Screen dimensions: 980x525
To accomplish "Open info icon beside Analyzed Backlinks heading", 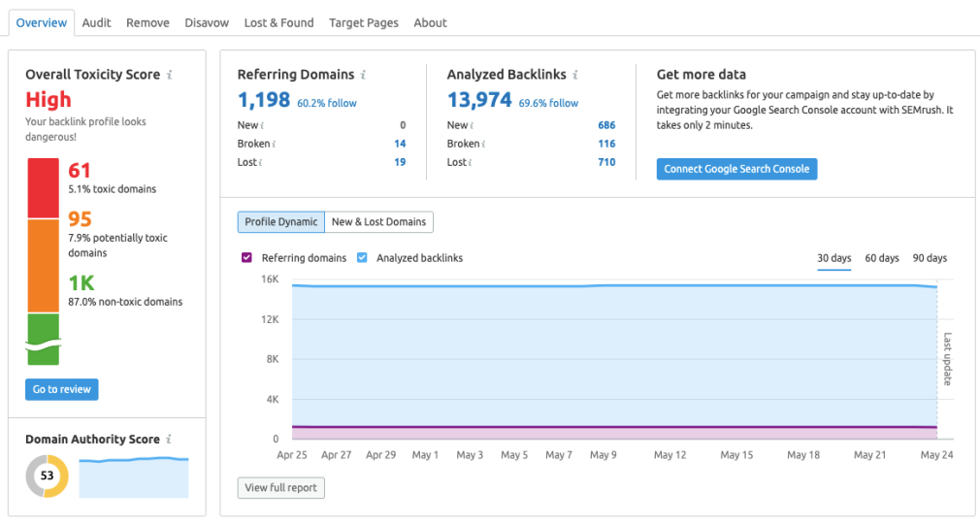I will pyautogui.click(x=575, y=75).
